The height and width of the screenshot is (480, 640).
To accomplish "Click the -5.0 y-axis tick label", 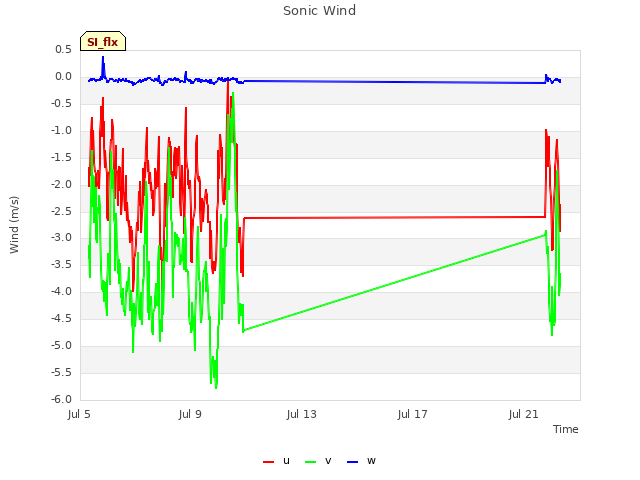I will coord(61,346).
